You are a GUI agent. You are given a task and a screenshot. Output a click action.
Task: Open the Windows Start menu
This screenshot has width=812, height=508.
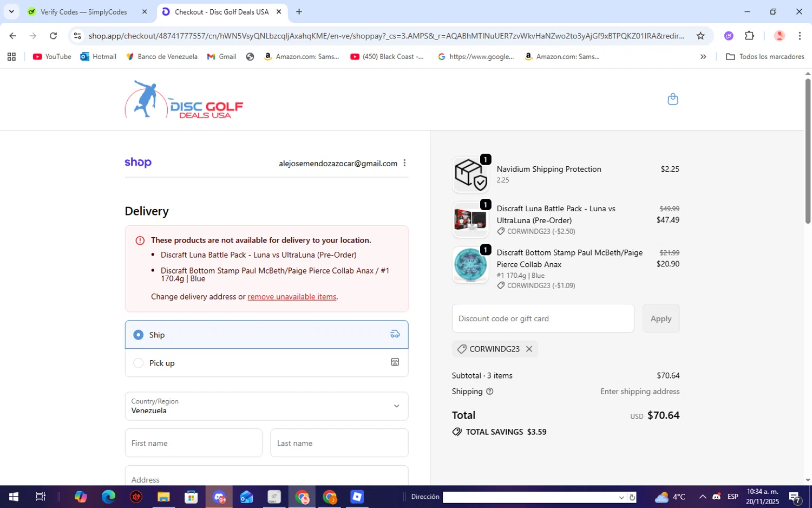pos(14,497)
